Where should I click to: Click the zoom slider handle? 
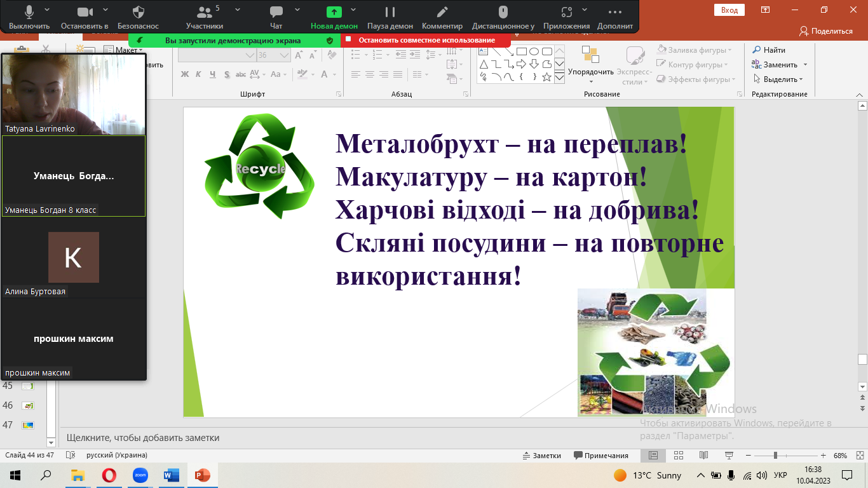pyautogui.click(x=775, y=456)
